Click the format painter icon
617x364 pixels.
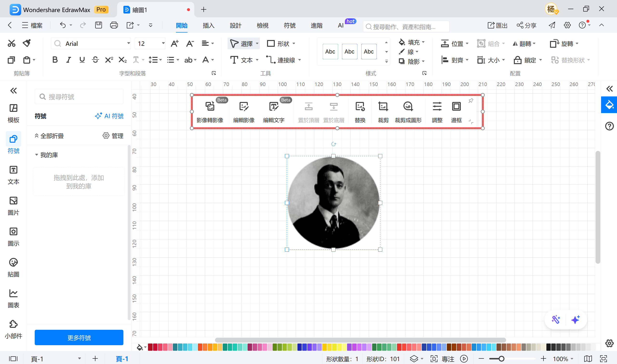pos(27,43)
